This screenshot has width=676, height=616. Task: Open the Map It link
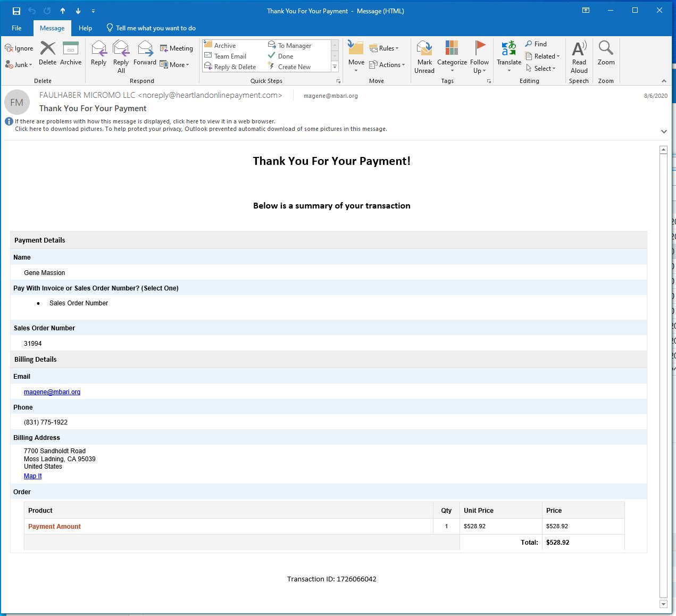click(32, 476)
